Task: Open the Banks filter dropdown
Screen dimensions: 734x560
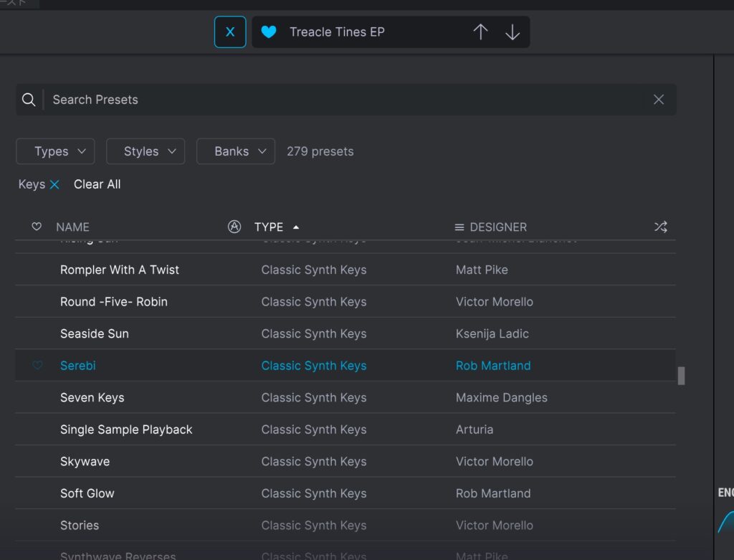Action: click(236, 151)
